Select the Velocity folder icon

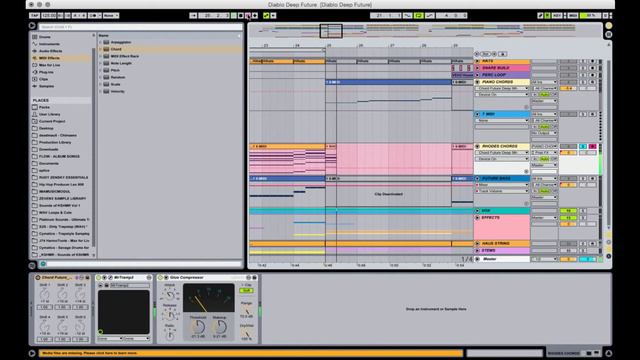tap(106, 91)
